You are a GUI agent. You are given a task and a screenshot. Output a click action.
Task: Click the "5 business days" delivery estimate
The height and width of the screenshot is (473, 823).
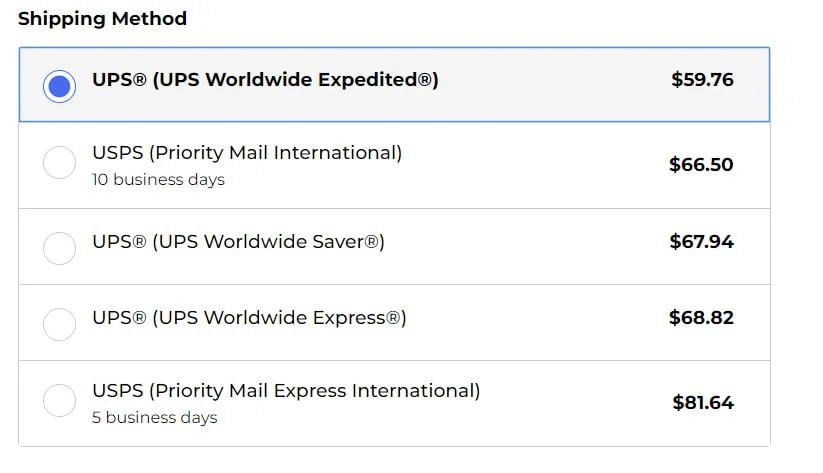pos(154,417)
